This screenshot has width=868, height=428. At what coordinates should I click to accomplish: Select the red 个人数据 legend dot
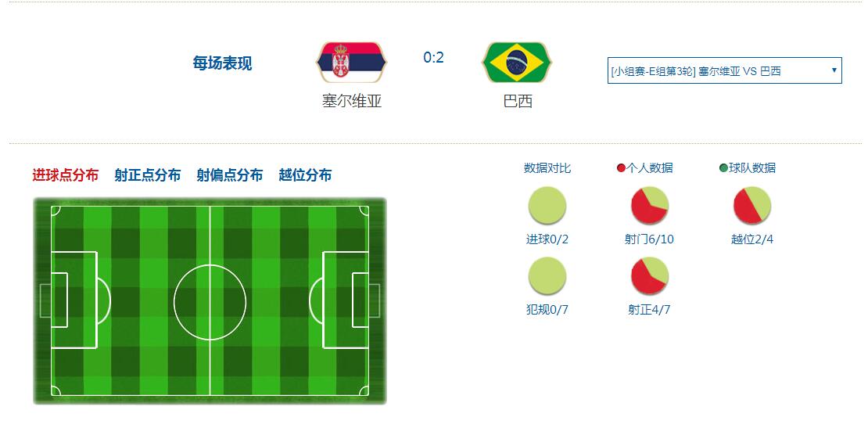click(621, 167)
